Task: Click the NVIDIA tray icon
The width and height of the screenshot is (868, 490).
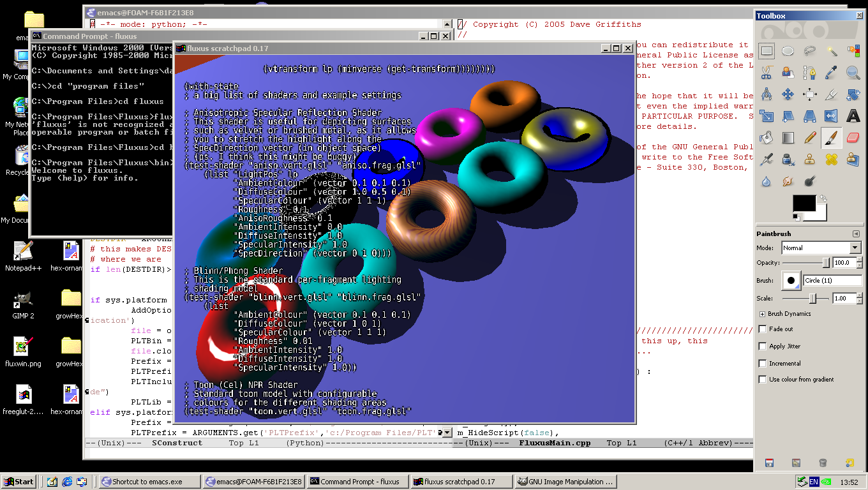Action: click(x=826, y=482)
